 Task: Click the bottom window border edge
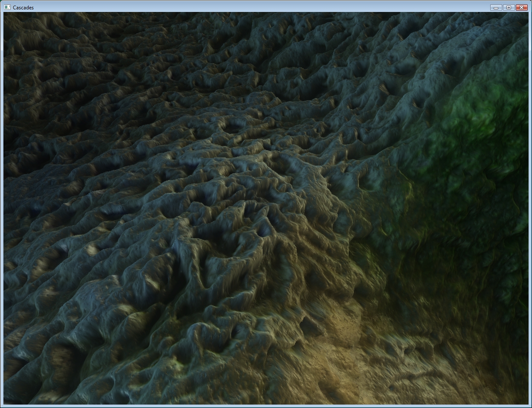(266, 406)
